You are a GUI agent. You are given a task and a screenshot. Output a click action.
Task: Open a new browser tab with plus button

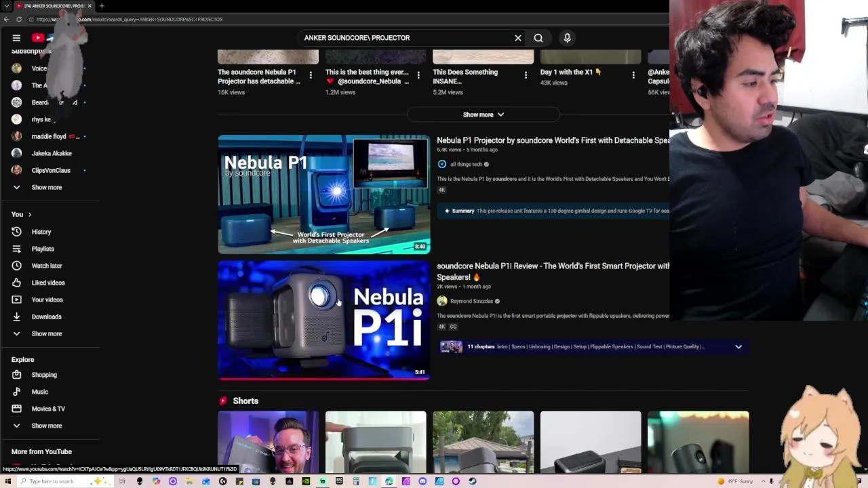pyautogui.click(x=102, y=6)
